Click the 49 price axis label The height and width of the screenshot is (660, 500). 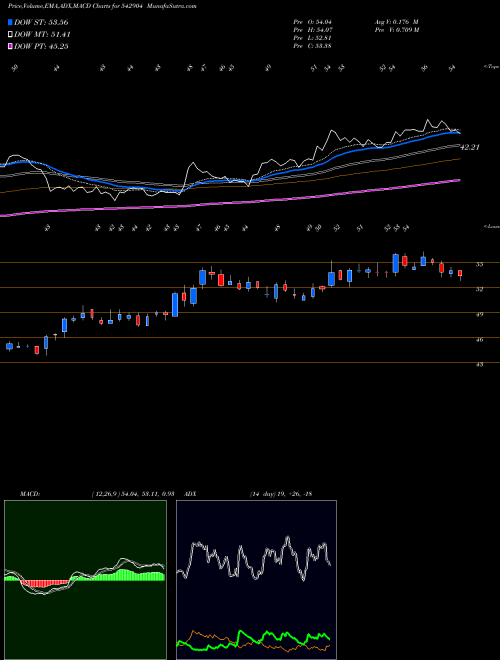479,314
